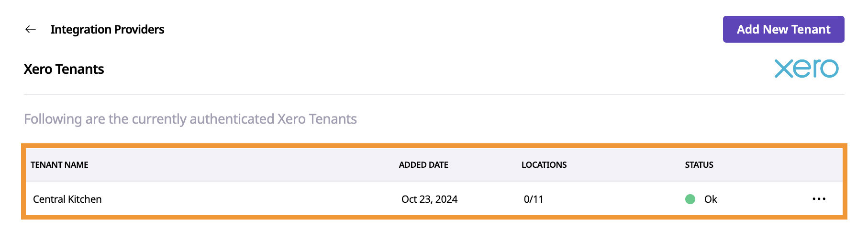Click the Ok status text
Screen dimensions: 868x232
[x=711, y=199]
